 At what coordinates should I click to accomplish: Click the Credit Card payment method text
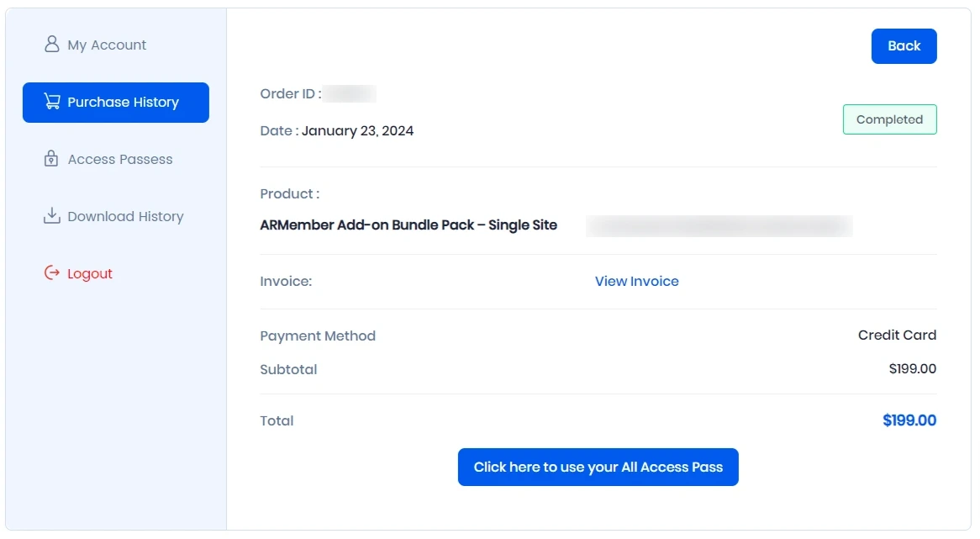point(897,336)
